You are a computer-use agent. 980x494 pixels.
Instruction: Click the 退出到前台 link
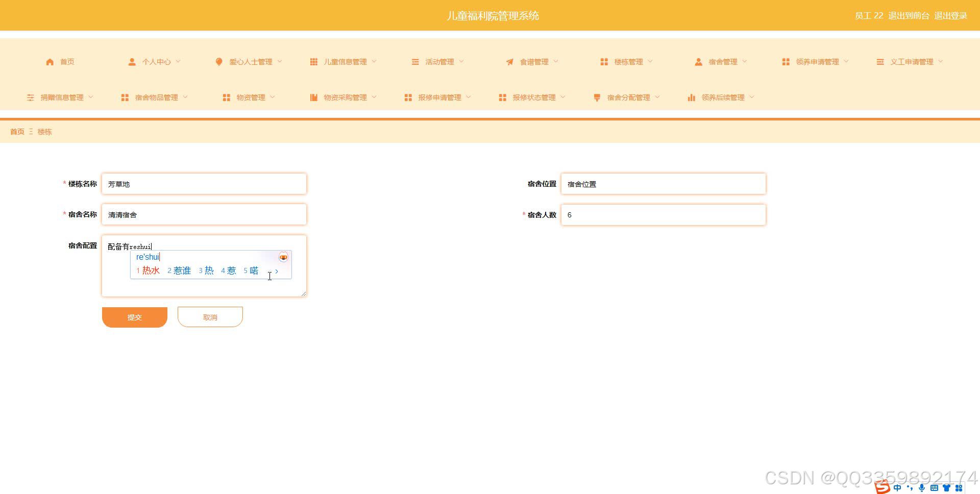click(x=909, y=16)
